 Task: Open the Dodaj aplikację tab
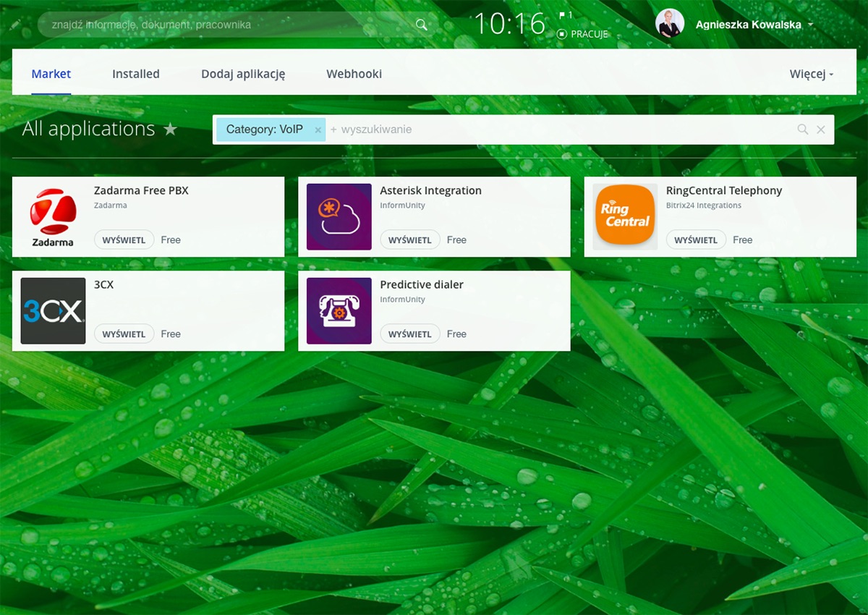point(243,74)
